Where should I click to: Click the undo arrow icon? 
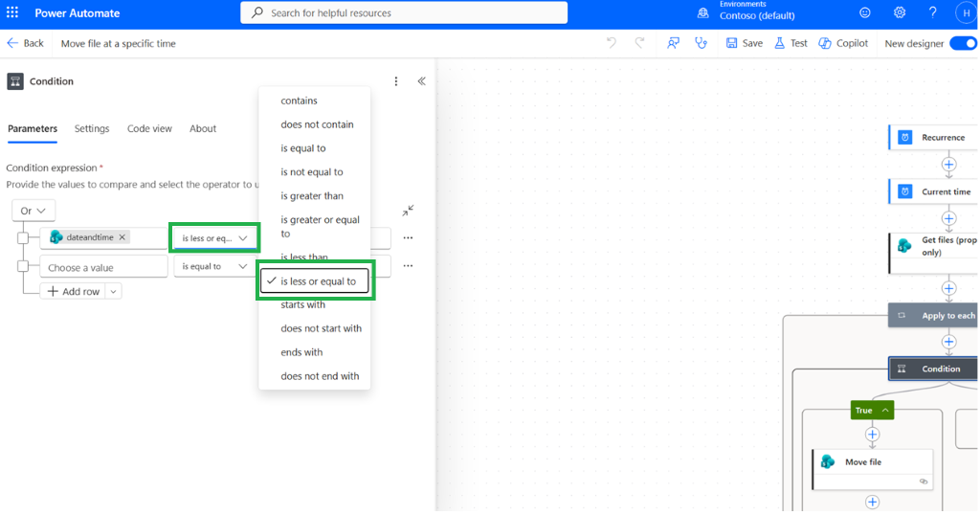tap(612, 43)
